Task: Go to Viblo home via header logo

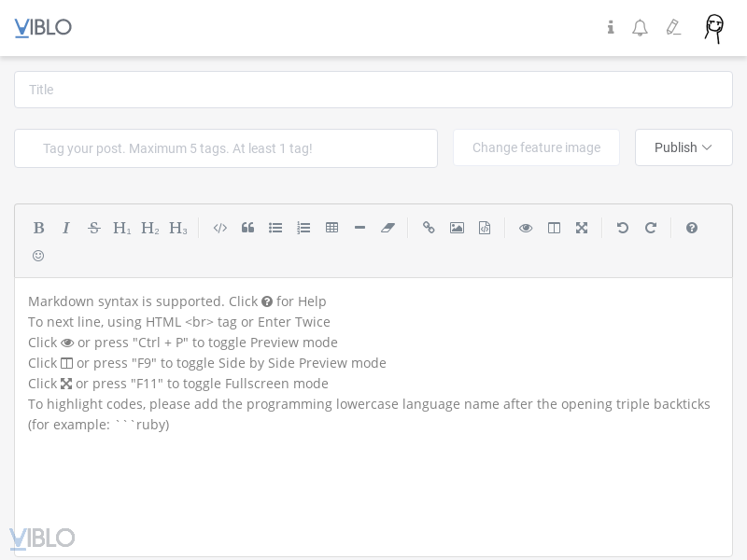Action: 43,28
